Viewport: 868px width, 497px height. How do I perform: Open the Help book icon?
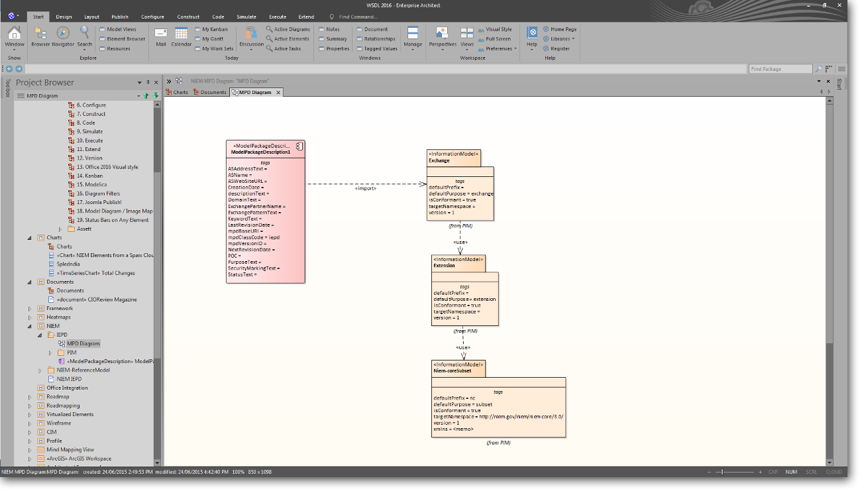(532, 34)
